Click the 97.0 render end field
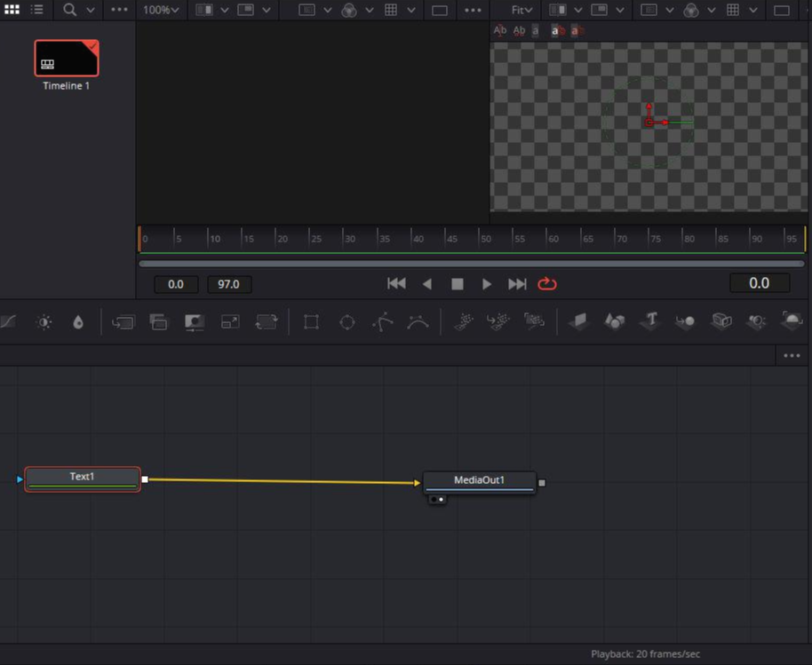This screenshot has width=812, height=665. [229, 284]
